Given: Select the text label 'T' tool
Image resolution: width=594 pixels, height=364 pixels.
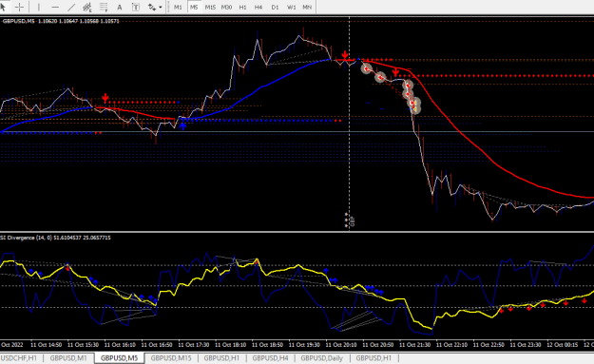Looking at the screenshot, I should (x=135, y=7).
